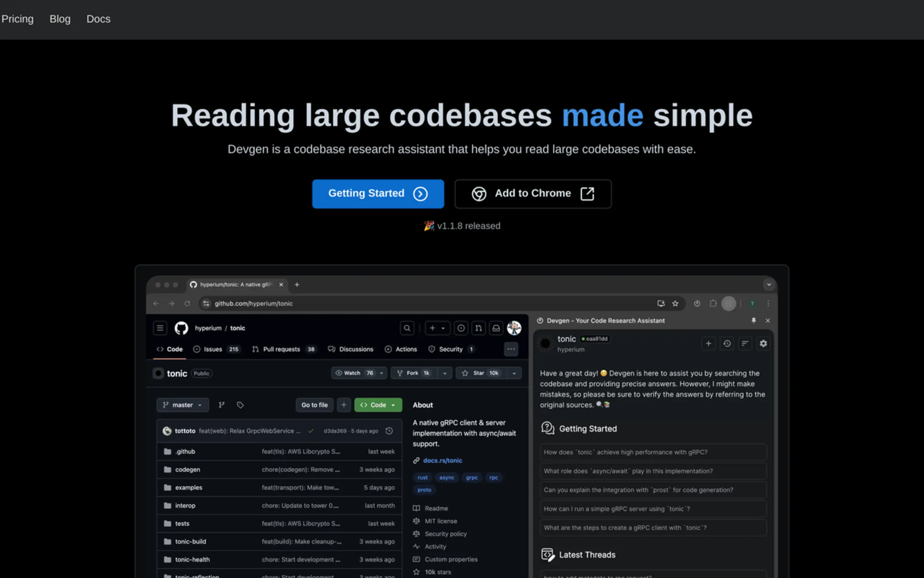Open the Blog link
Screen dimensions: 924x578
[x=60, y=19]
